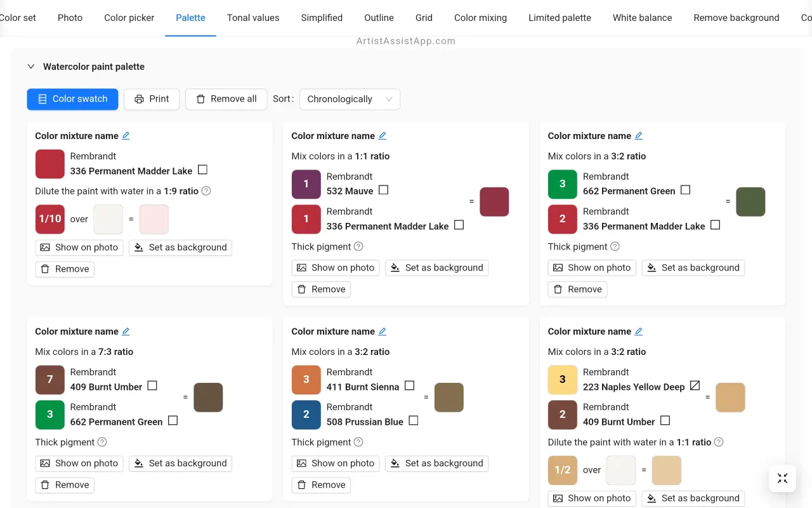This screenshot has width=812, height=508.
Task: Check box beside 409 Burnt Umber in 7:3 card
Action: pos(152,385)
